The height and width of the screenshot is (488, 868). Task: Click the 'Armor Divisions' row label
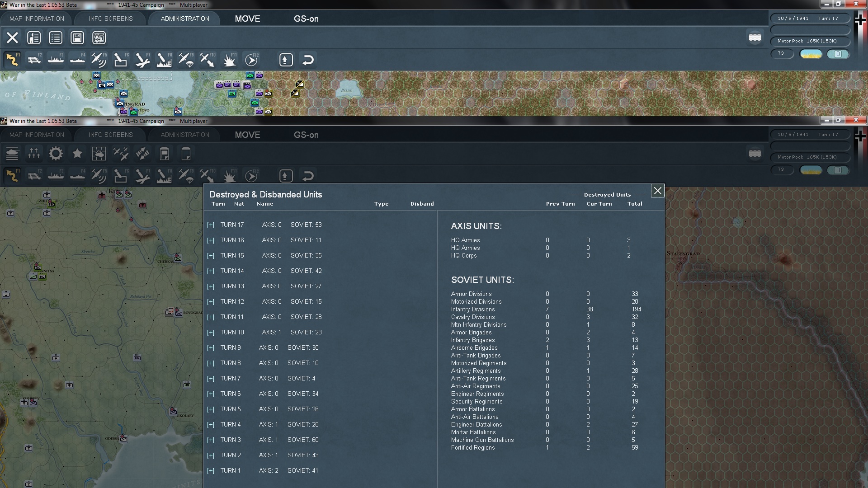click(471, 294)
